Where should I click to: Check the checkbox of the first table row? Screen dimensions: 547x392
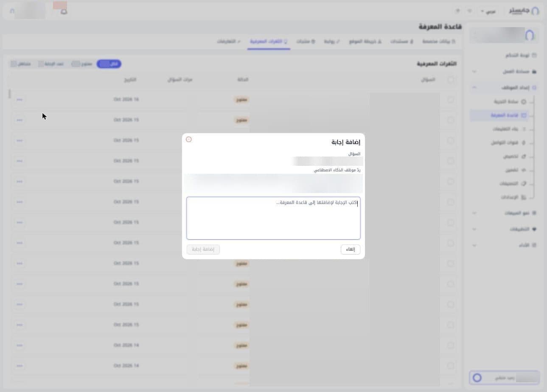click(x=450, y=100)
